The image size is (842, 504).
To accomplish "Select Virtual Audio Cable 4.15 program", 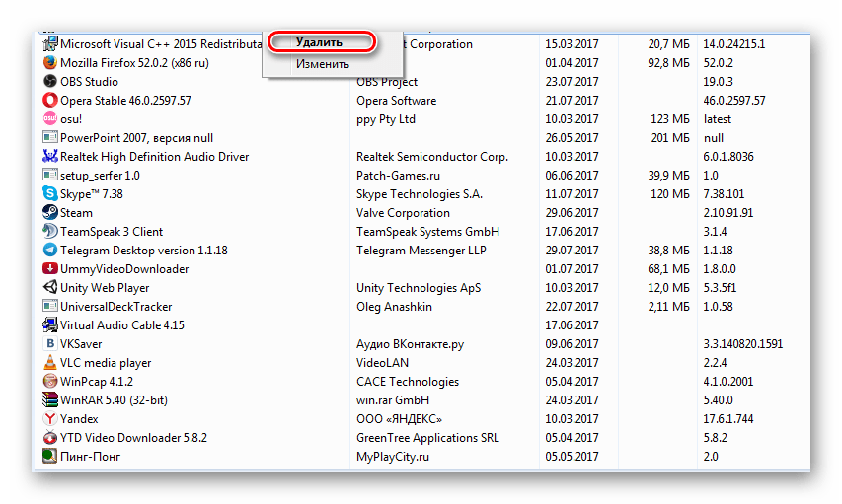I will (122, 325).
